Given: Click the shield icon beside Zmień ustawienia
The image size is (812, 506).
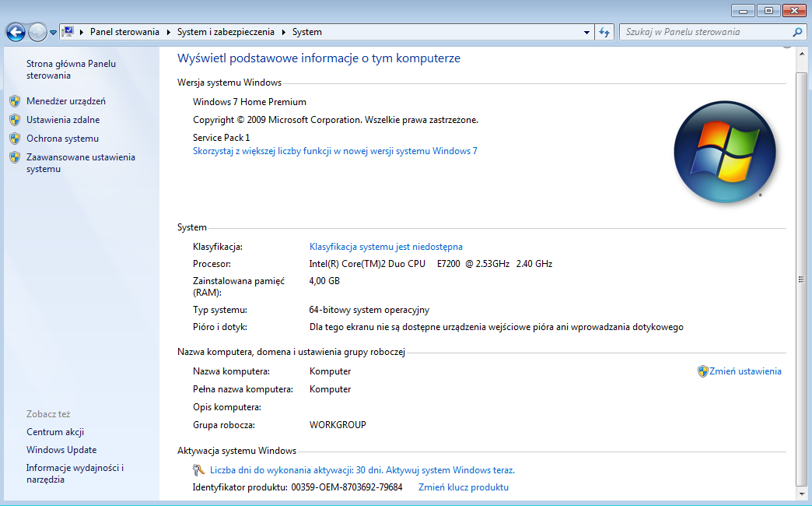Looking at the screenshot, I should (x=703, y=371).
